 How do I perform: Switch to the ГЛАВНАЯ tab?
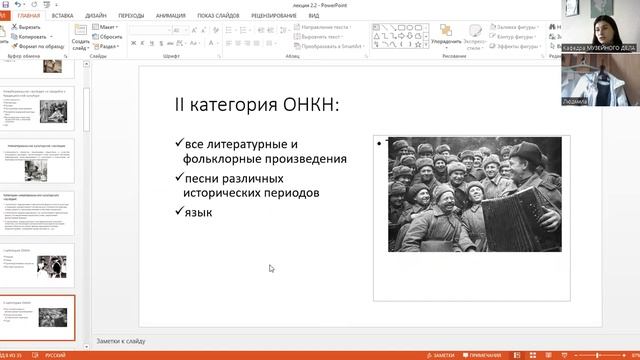(x=29, y=16)
